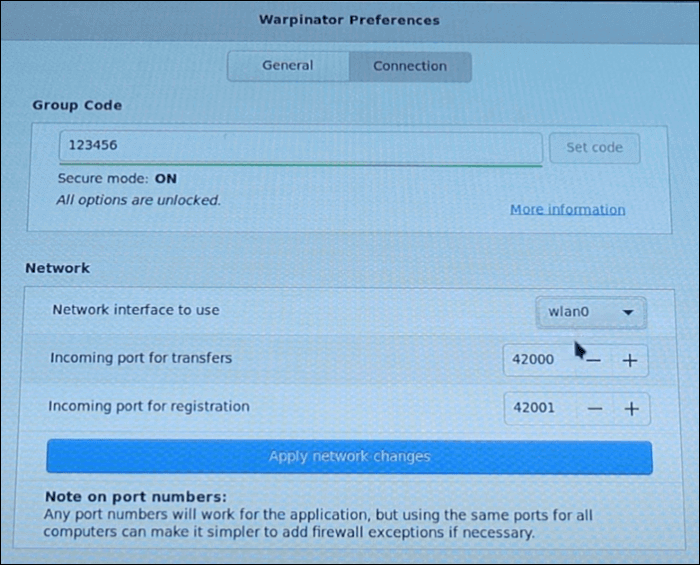Click the 'Incoming port for transfers' label

click(141, 358)
